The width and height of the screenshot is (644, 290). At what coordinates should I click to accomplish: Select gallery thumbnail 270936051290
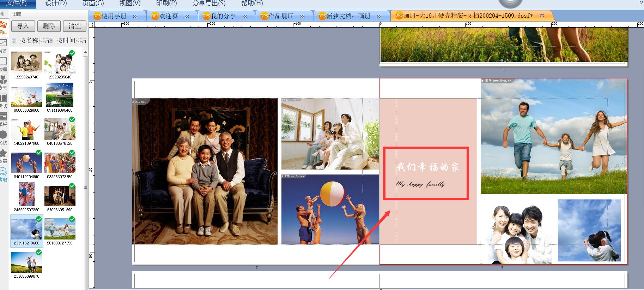coord(60,196)
